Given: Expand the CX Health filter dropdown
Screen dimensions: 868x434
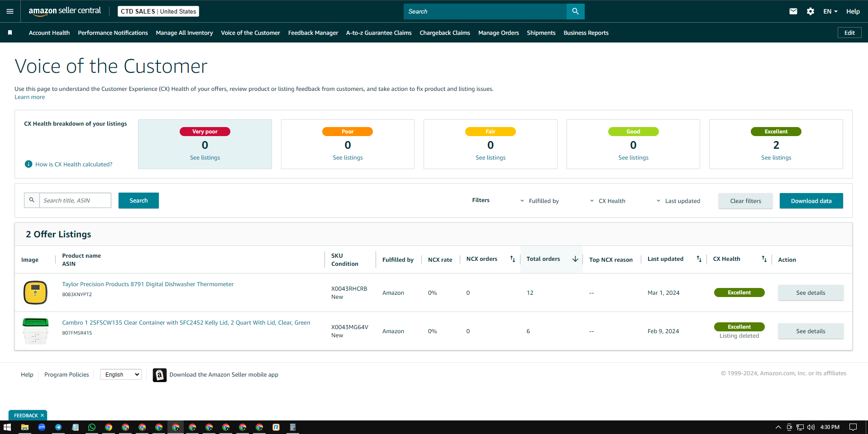Looking at the screenshot, I should click(607, 201).
